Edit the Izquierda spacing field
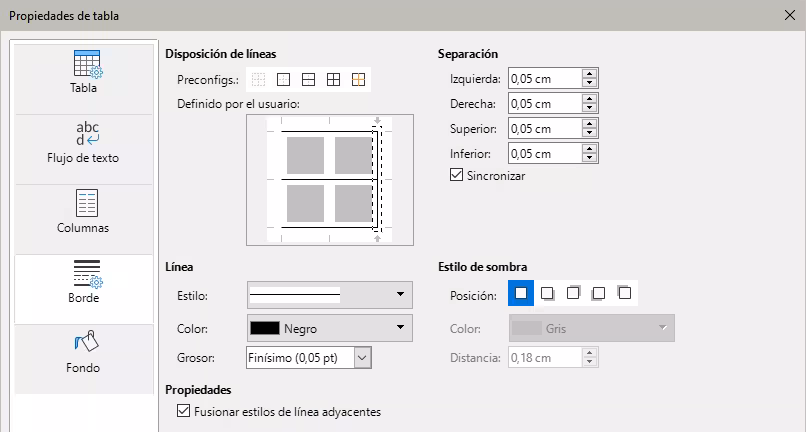The height and width of the screenshot is (432, 806). coord(545,79)
